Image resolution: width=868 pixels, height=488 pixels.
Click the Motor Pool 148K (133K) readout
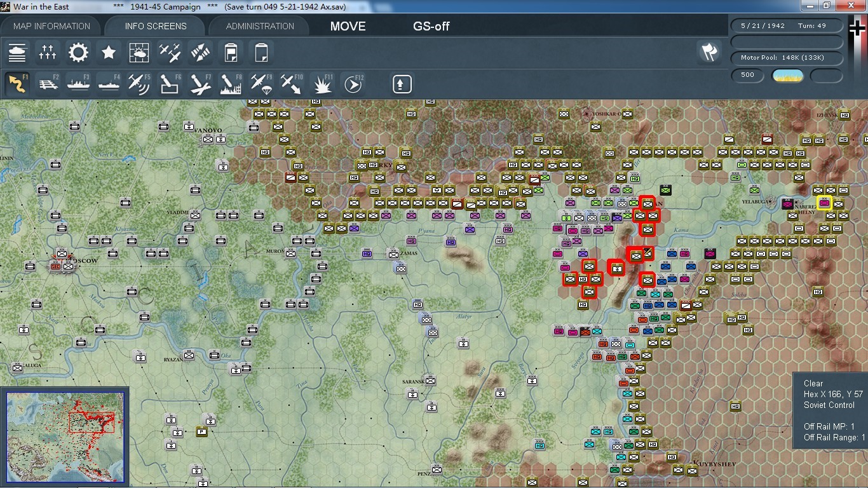click(787, 58)
